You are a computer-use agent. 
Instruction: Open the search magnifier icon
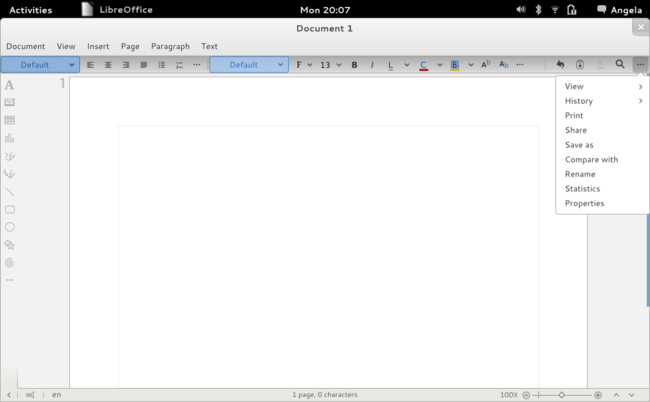tap(620, 65)
